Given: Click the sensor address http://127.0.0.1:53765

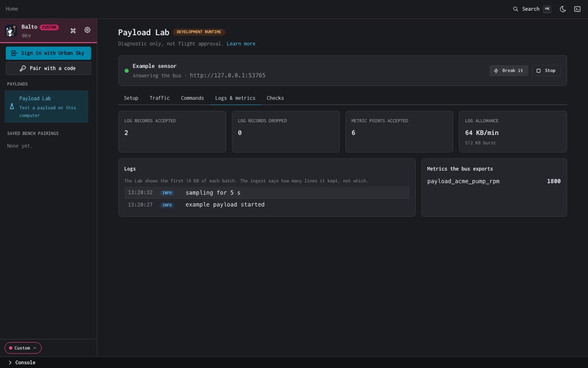Looking at the screenshot, I should 227,76.
